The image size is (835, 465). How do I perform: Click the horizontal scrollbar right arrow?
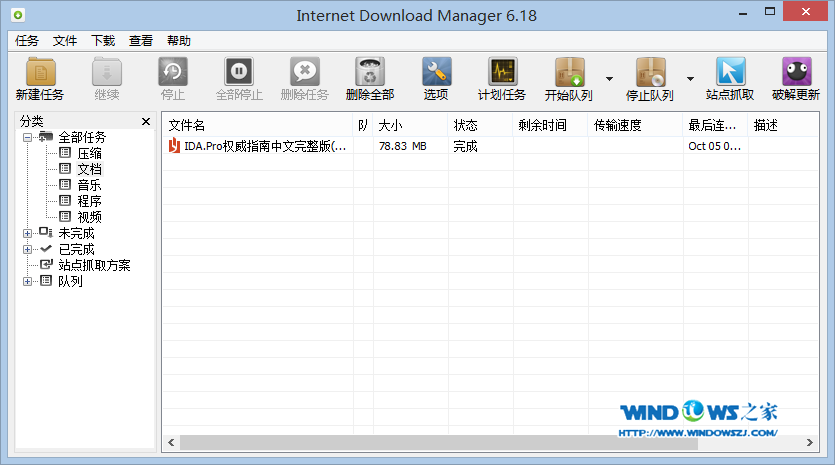coord(809,443)
